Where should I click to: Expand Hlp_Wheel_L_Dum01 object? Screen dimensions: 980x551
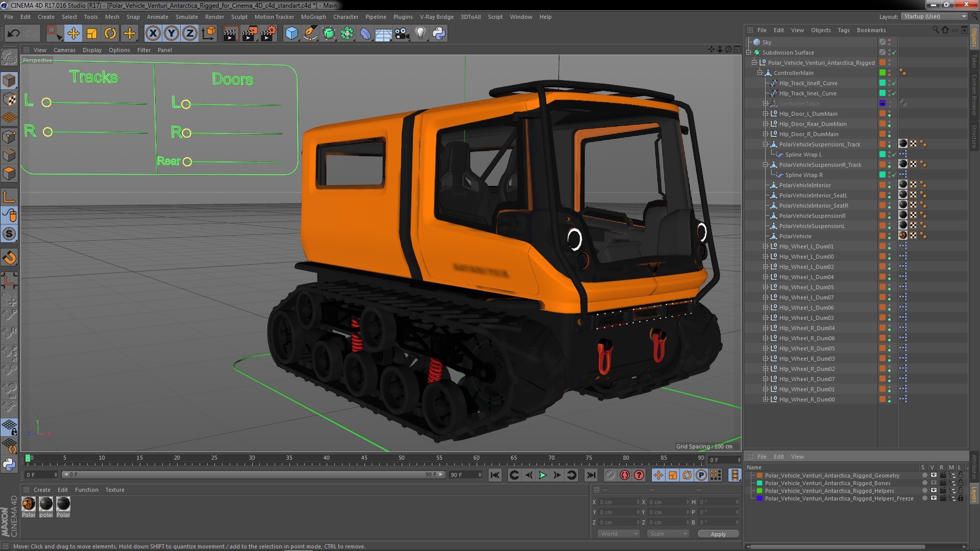click(766, 246)
